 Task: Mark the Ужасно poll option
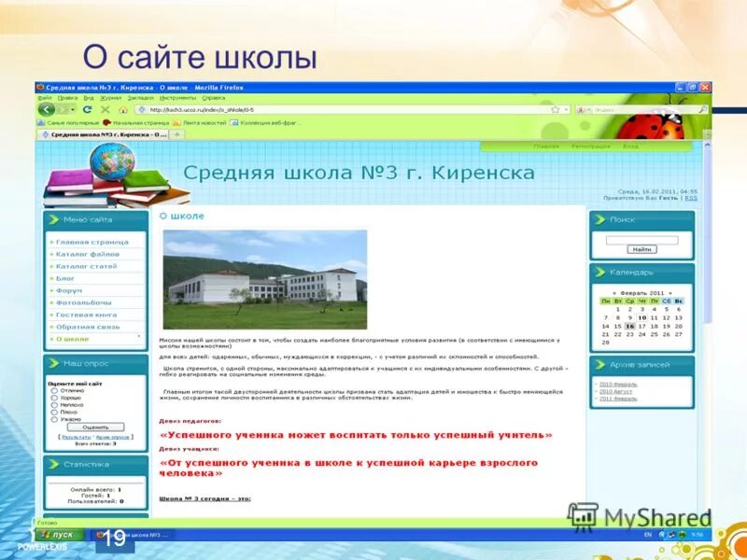click(54, 419)
